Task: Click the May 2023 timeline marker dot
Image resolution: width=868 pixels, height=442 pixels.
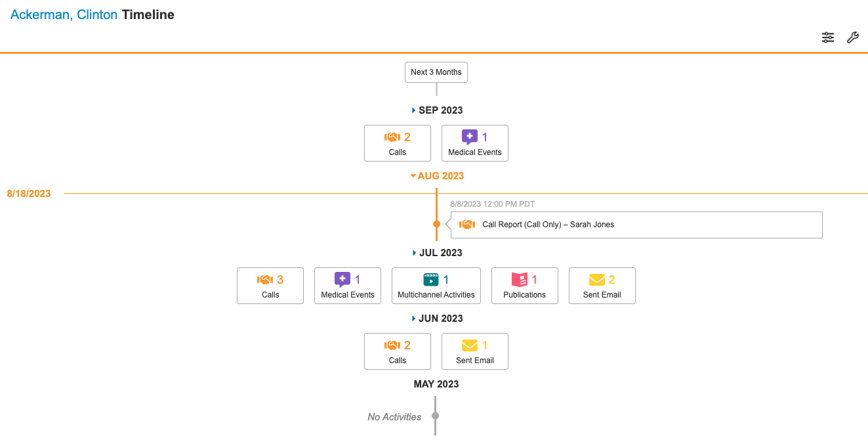Action: click(435, 416)
